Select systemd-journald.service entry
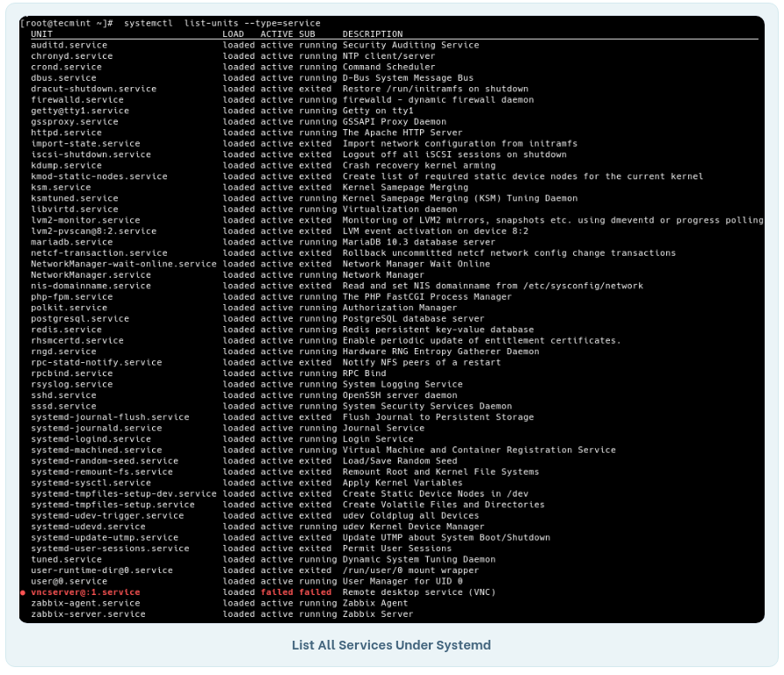The image size is (784, 675). tap(97, 429)
